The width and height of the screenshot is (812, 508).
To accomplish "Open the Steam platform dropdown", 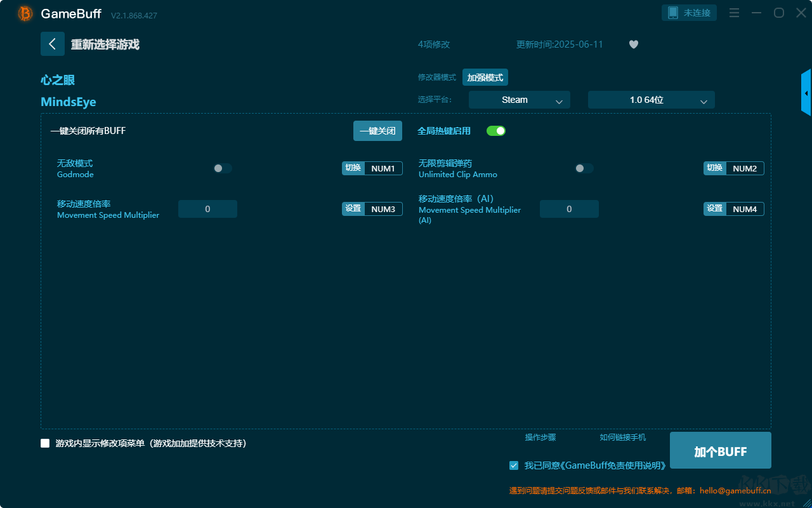I will click(519, 100).
